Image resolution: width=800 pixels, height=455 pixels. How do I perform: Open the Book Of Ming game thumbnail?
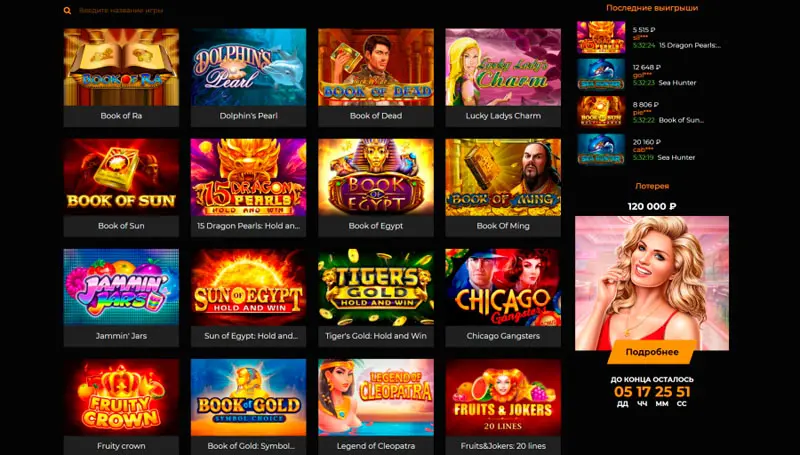(503, 178)
